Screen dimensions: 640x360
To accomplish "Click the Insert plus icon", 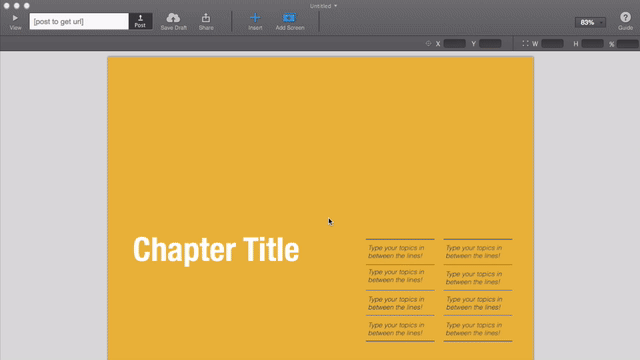I will tap(255, 18).
